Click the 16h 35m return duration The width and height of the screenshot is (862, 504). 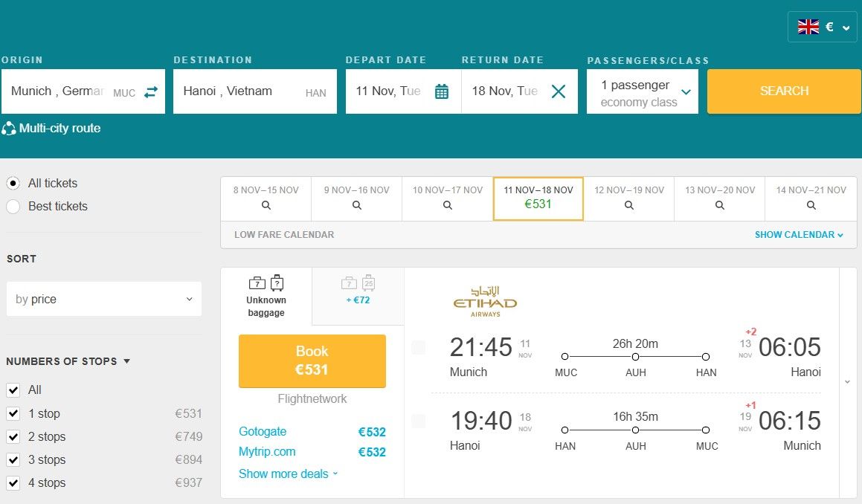pyautogui.click(x=635, y=416)
